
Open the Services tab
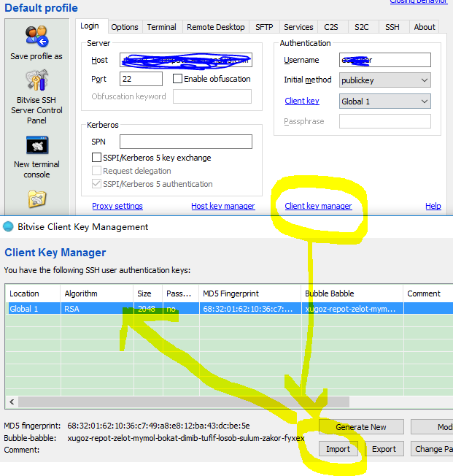[298, 27]
